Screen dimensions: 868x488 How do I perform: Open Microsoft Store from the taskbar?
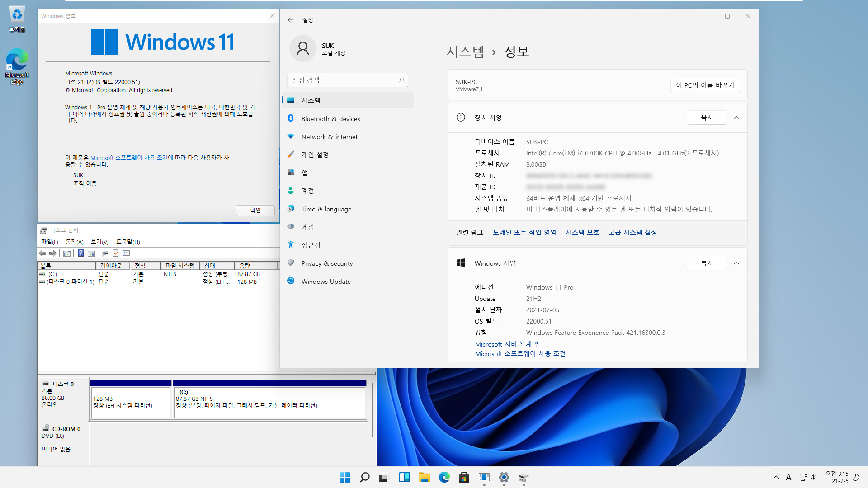coord(464,477)
